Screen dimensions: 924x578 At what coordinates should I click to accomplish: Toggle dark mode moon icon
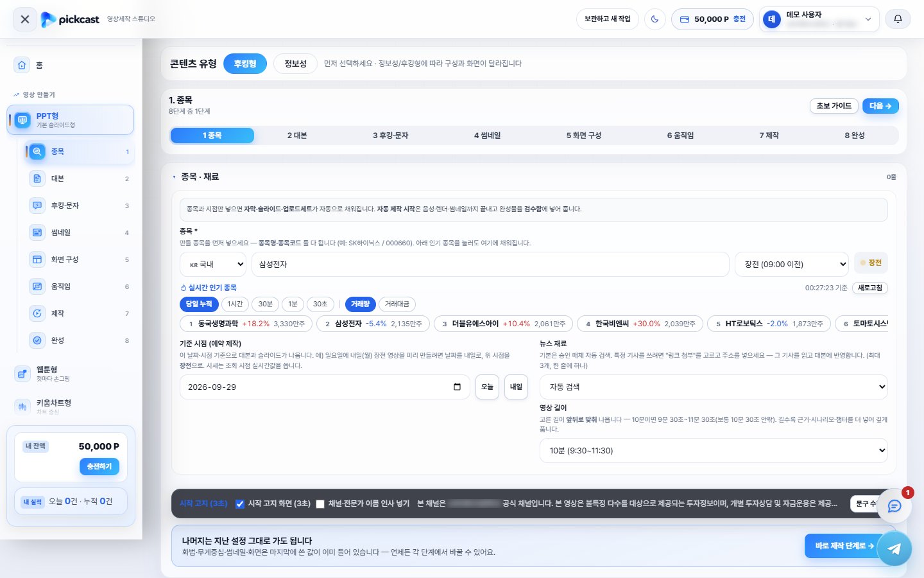[654, 19]
